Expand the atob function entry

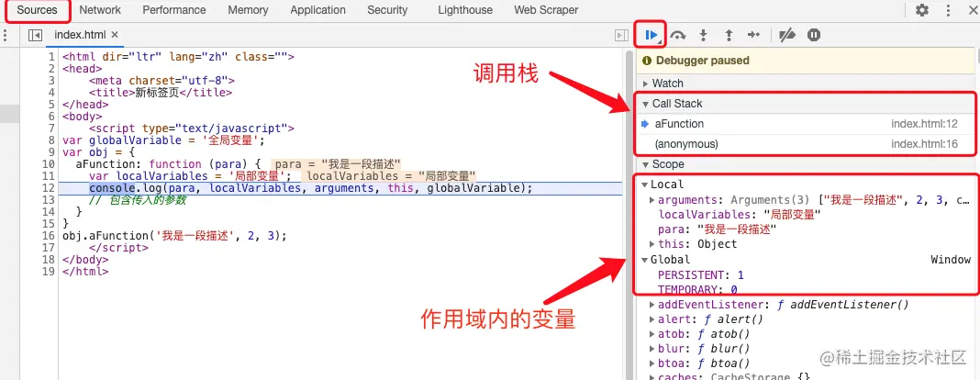click(652, 334)
